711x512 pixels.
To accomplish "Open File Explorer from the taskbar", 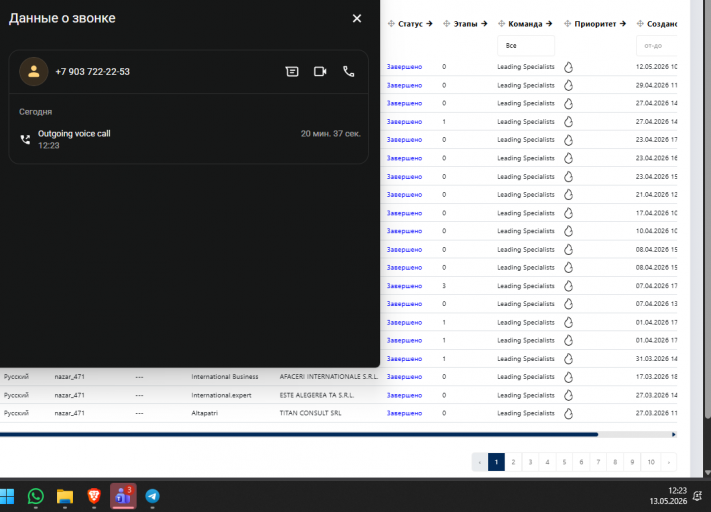I will [x=65, y=496].
